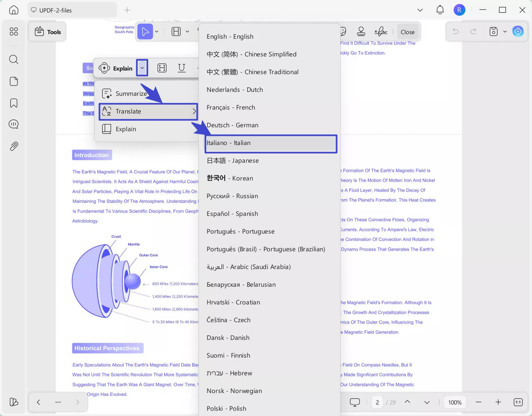Viewport: 532px width, 416px height.
Task: Switch to the UPDF-2-files tab
Action: click(x=72, y=10)
